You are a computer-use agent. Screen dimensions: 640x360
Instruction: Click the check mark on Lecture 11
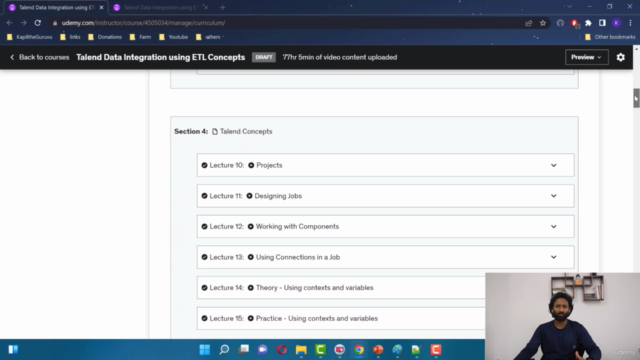coord(204,196)
